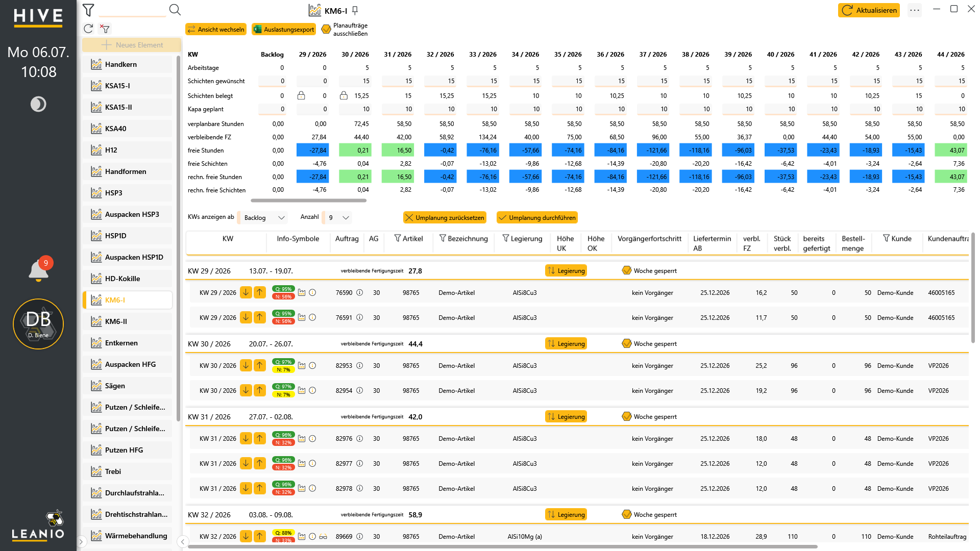Open chart icon in order 76591 row
Screen dimensions: 980x551
pos(302,317)
